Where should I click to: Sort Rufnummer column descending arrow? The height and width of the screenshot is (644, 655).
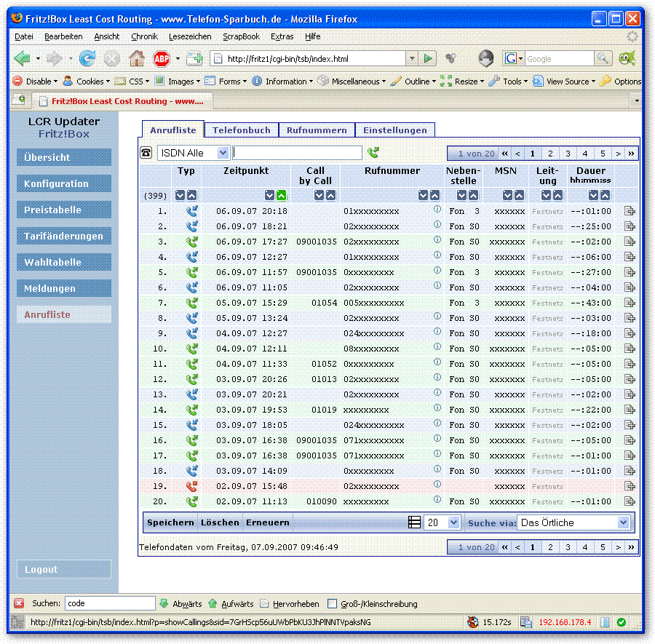[x=423, y=195]
